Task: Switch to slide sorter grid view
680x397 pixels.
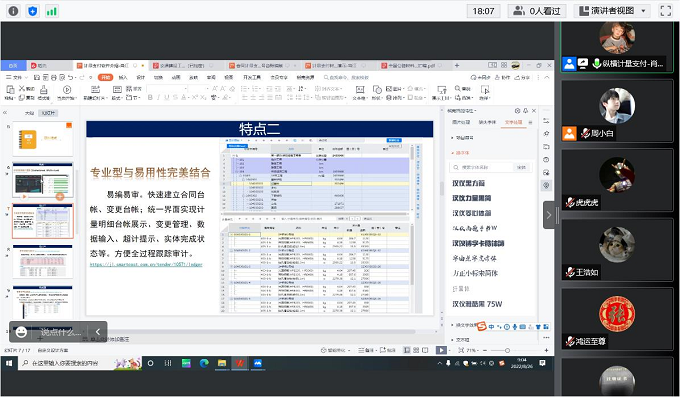Action: click(x=416, y=350)
